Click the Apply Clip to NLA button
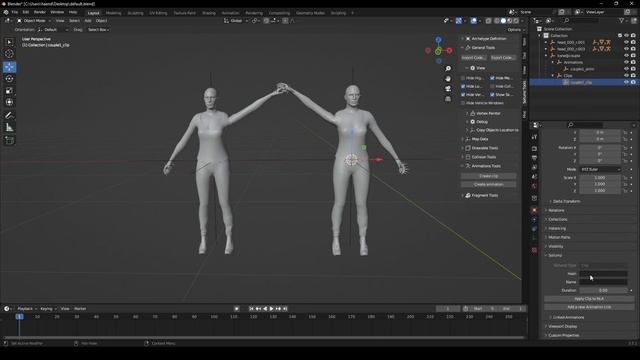Screen dimensions: 640x360 pyautogui.click(x=589, y=299)
